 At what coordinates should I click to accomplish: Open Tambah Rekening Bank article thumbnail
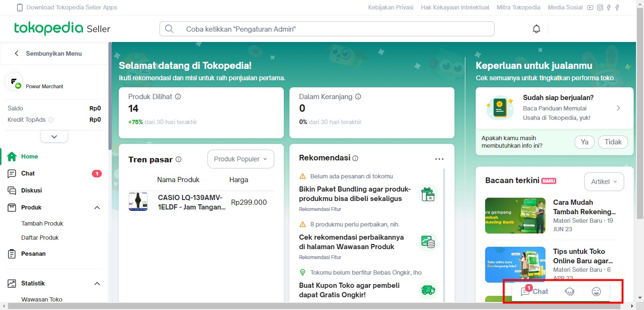[x=515, y=216]
